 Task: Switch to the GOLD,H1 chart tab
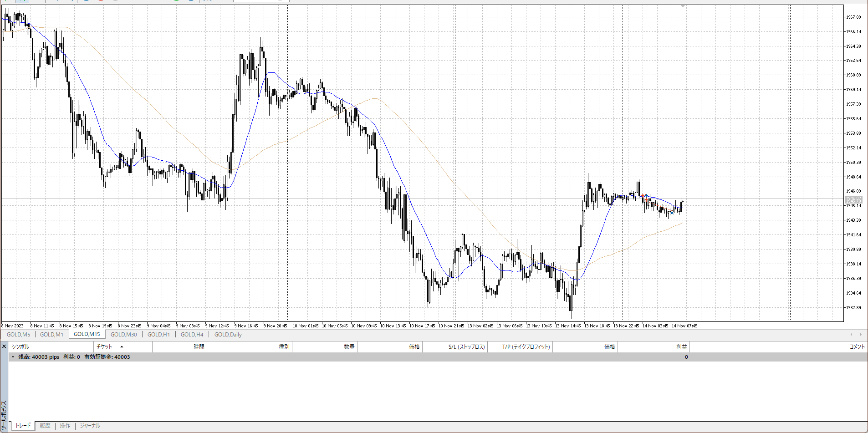158,335
